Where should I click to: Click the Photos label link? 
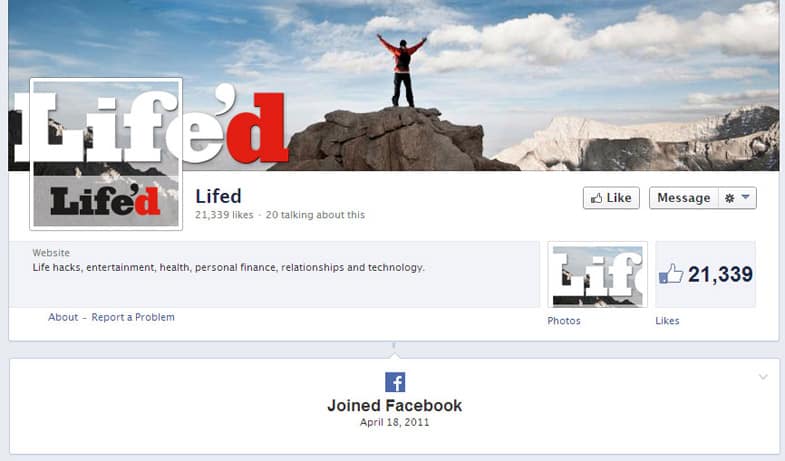[x=564, y=321]
